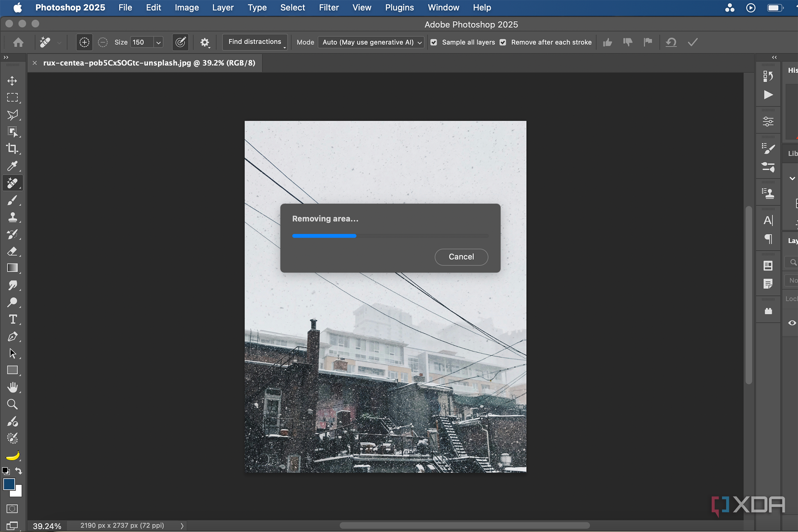Image resolution: width=798 pixels, height=532 pixels.
Task: Select the Clone Stamp tool
Action: click(12, 217)
